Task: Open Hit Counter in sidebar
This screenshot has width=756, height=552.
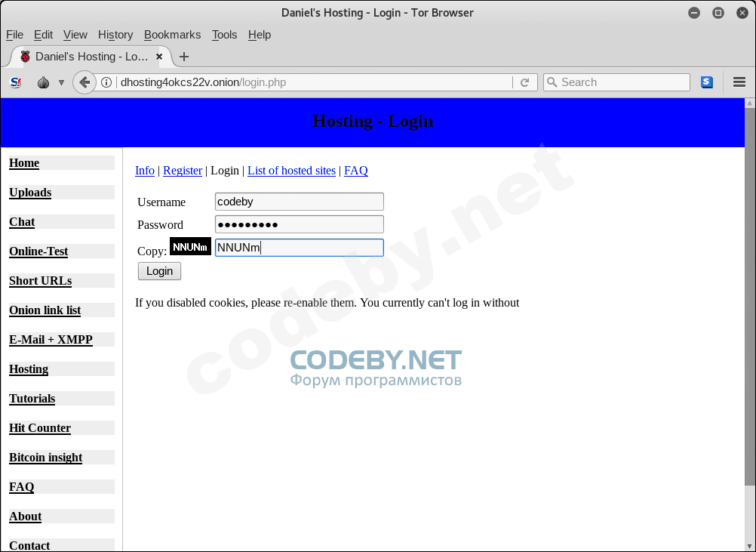Action: 40,428
